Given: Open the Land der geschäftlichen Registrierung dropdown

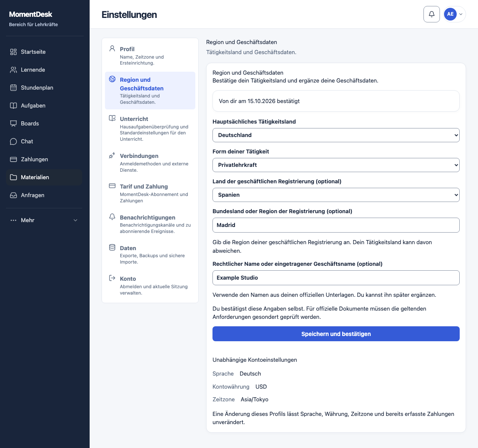Looking at the screenshot, I should pyautogui.click(x=336, y=195).
